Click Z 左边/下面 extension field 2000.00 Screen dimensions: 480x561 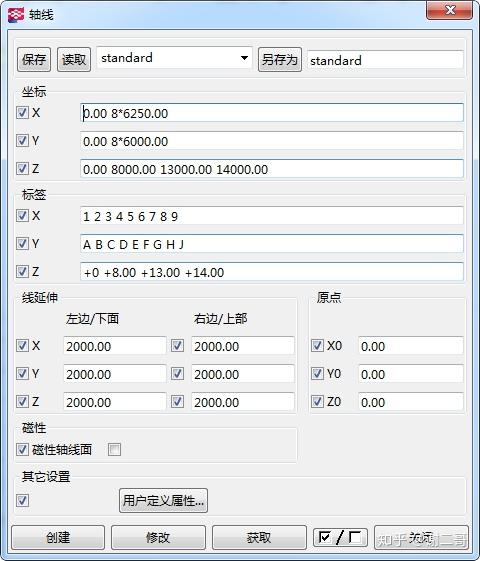[x=115, y=402]
